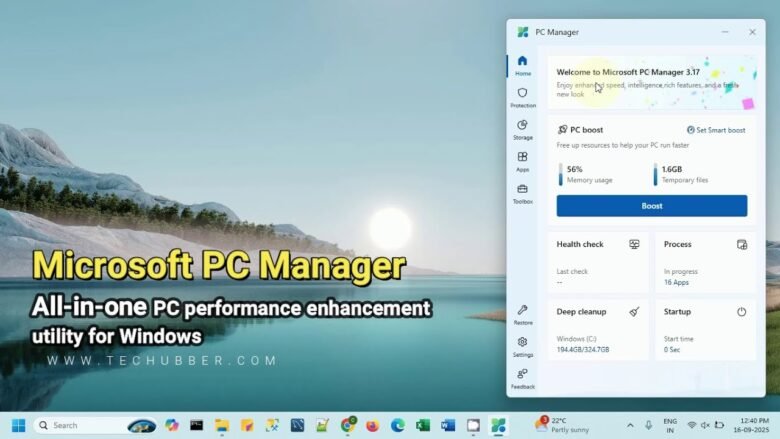The height and width of the screenshot is (439, 780).
Task: Click the PC boost rocket icon
Action: coord(562,130)
